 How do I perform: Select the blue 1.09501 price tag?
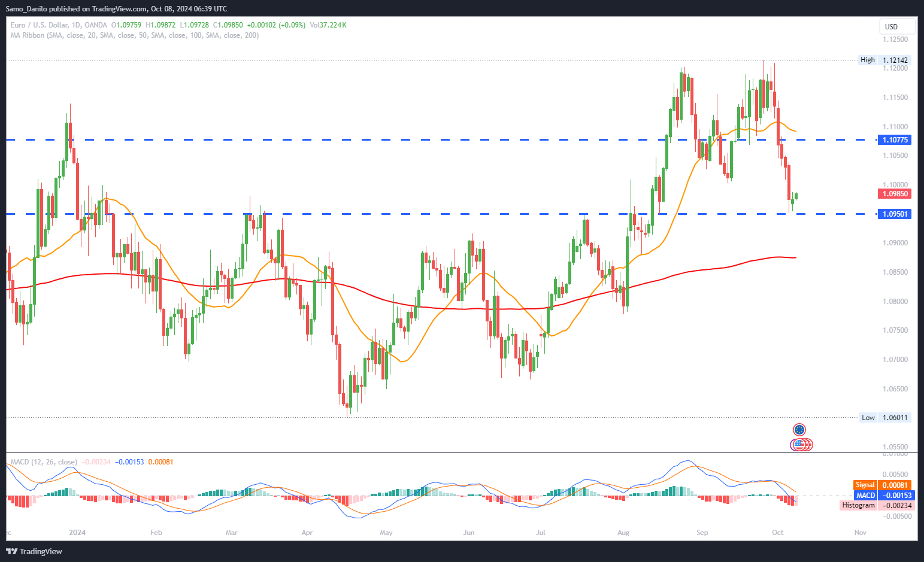(x=894, y=214)
